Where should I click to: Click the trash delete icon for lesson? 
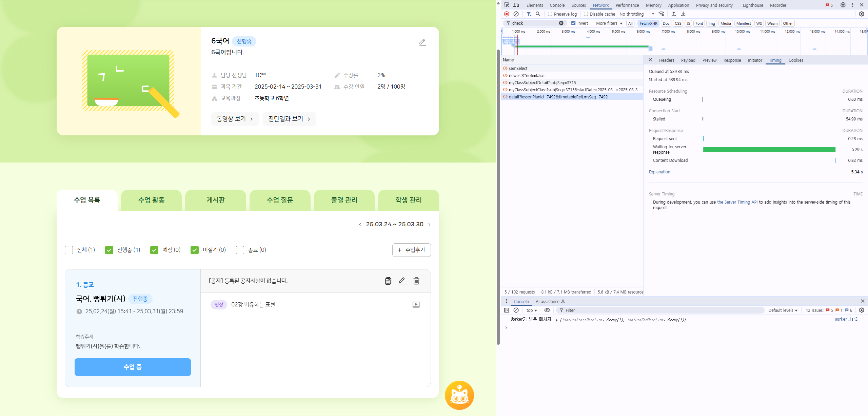(416, 281)
